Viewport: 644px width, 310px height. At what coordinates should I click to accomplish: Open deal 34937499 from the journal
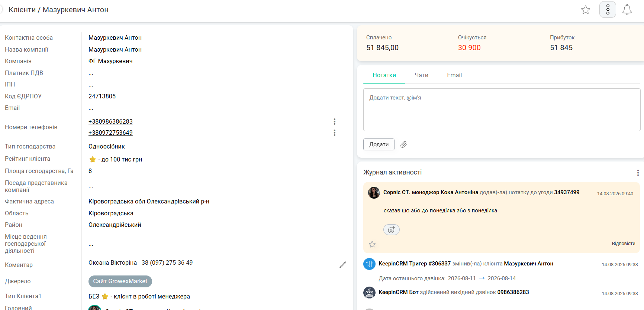pyautogui.click(x=567, y=192)
